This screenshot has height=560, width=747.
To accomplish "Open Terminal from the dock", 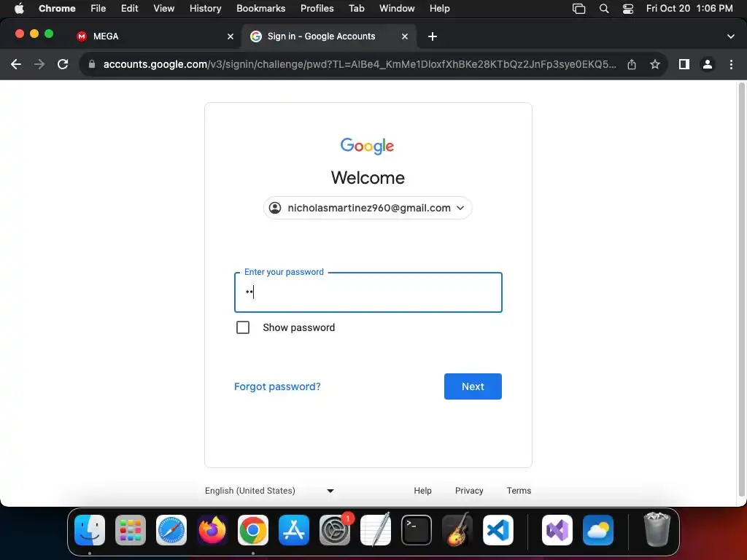I will point(417,529).
